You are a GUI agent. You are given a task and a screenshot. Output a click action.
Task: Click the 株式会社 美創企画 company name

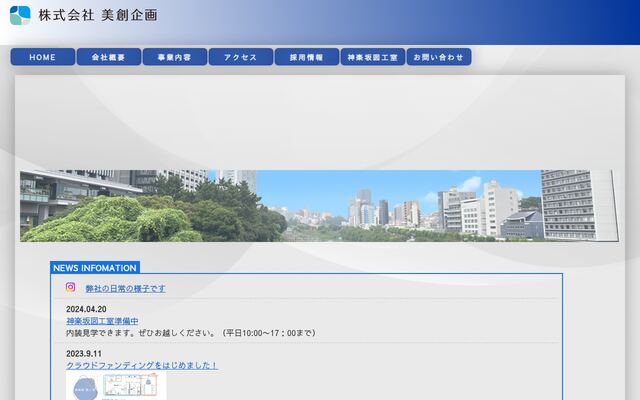coord(98,16)
